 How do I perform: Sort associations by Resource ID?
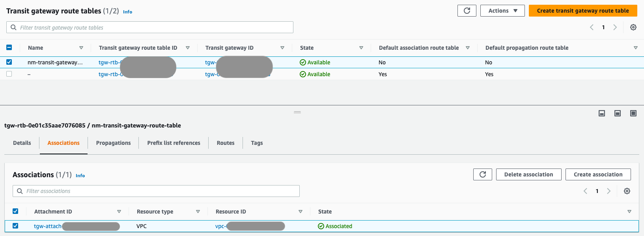[x=301, y=212]
